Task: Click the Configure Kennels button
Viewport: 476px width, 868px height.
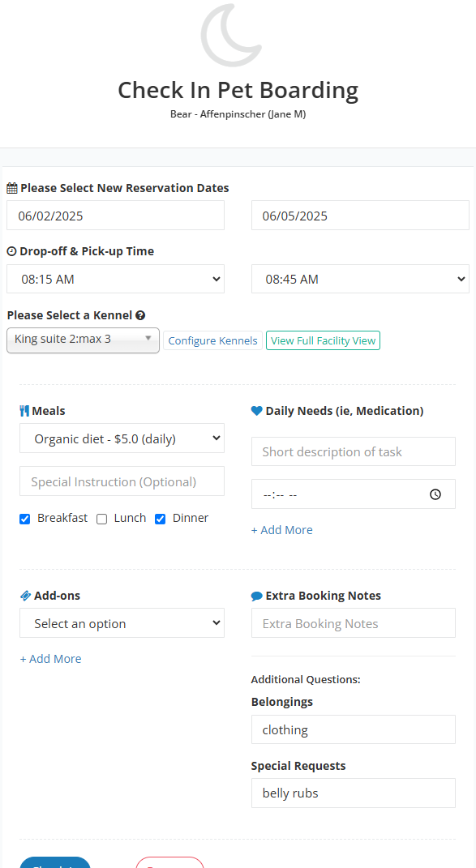Action: click(212, 341)
